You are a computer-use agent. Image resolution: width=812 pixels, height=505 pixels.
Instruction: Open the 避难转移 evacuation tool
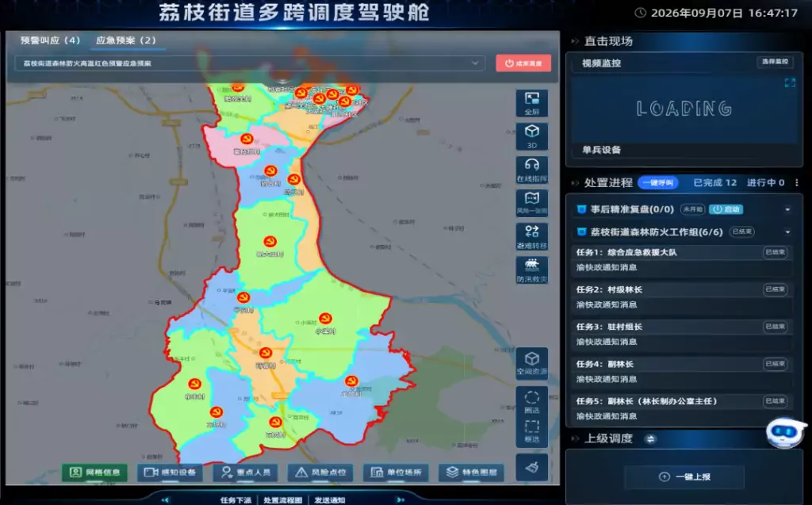click(532, 237)
